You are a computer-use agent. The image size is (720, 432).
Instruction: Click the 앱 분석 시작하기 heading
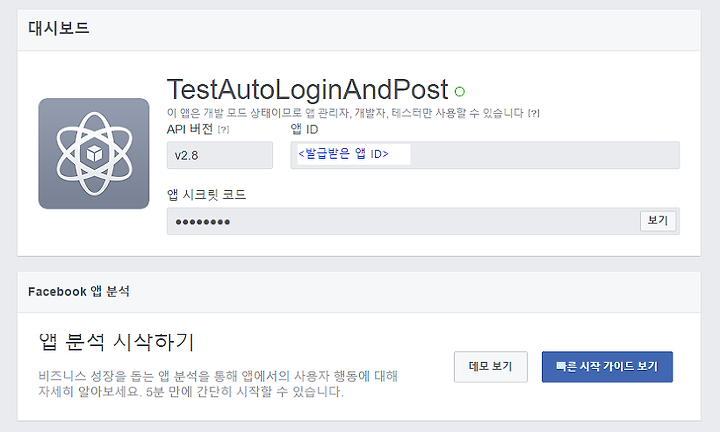(x=117, y=342)
